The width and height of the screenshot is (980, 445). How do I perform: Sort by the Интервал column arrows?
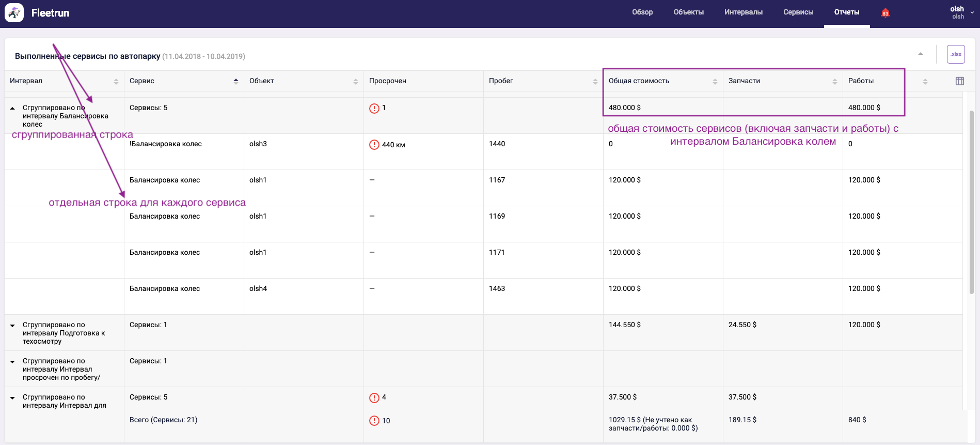(x=116, y=81)
